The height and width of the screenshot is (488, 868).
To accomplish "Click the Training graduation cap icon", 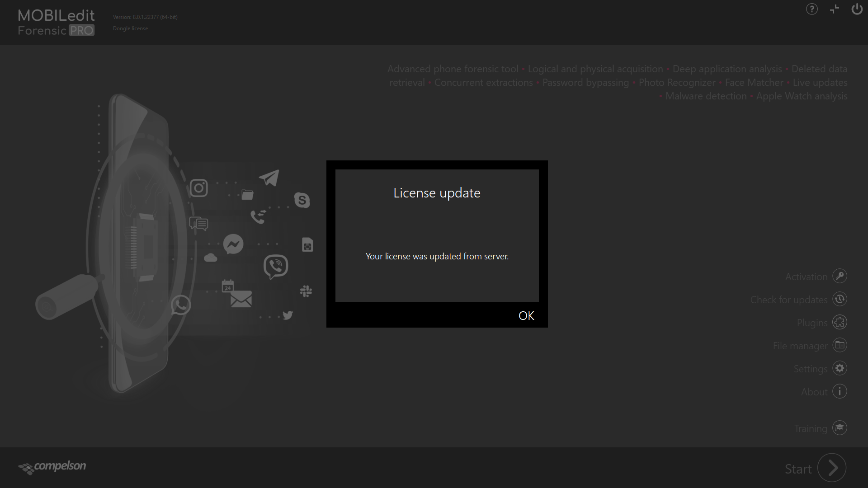I will 839,428.
